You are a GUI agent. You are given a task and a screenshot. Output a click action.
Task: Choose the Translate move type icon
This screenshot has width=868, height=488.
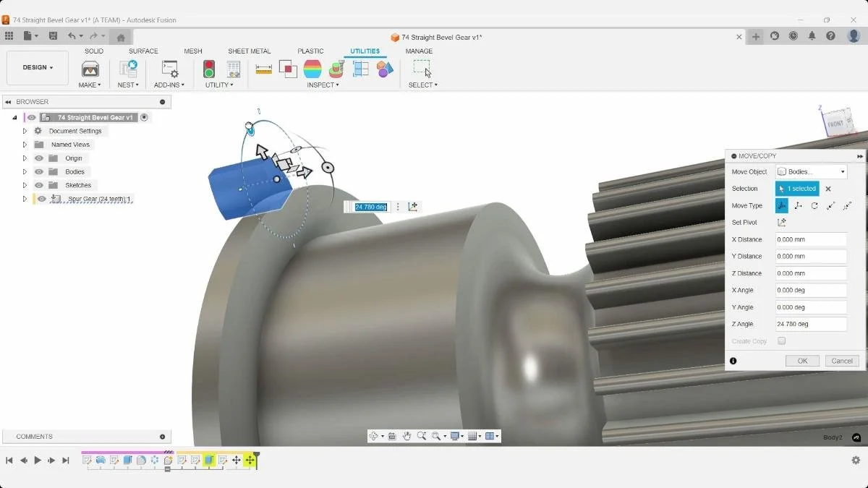798,205
